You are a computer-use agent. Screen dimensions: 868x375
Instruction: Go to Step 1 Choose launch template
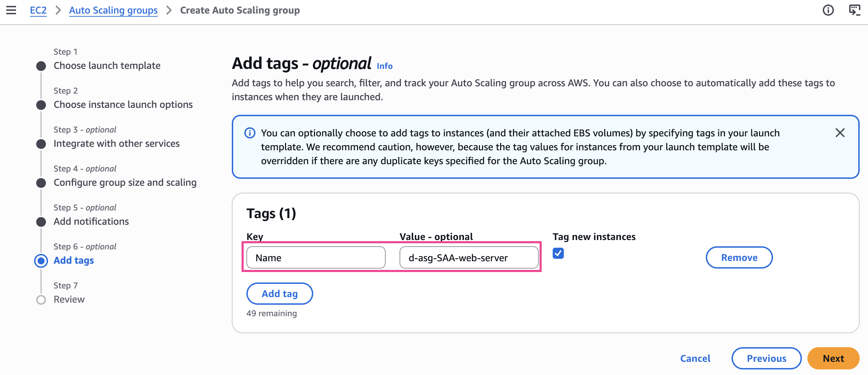coord(107,66)
